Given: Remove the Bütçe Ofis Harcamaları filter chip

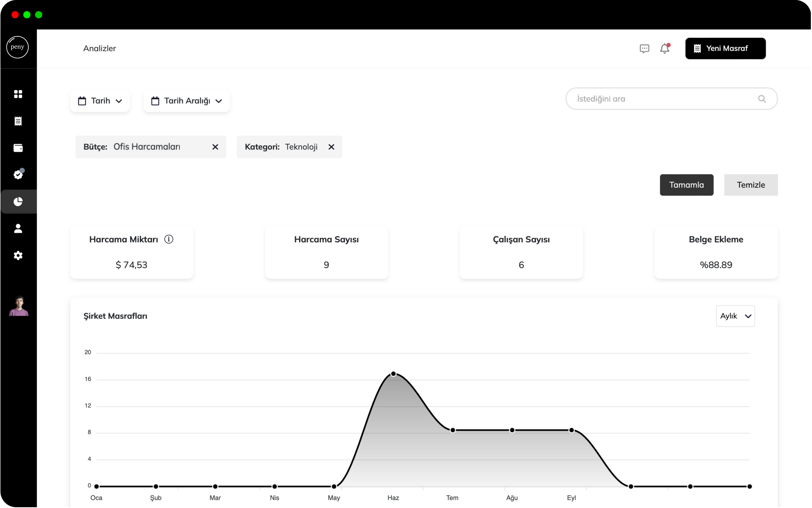Looking at the screenshot, I should tap(215, 147).
